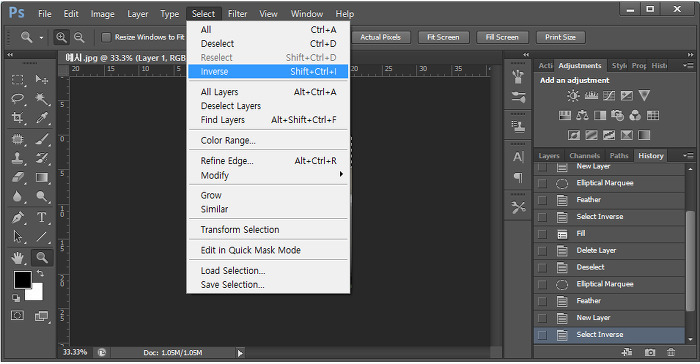Switch to the Channels tab
The height and width of the screenshot is (364, 700).
tap(584, 156)
